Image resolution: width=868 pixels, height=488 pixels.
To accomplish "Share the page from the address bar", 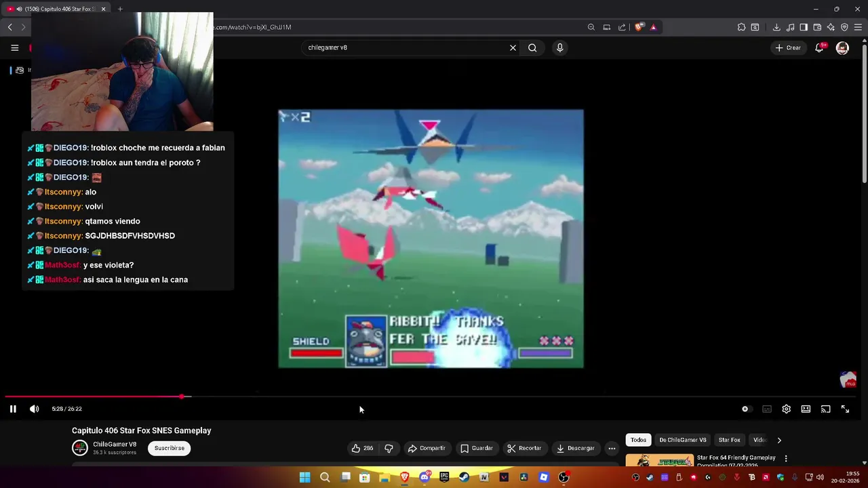I will point(622,27).
